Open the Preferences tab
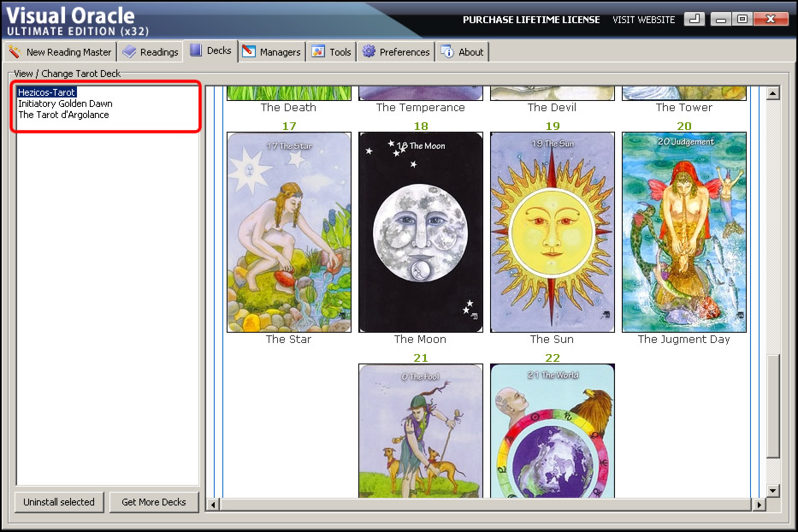This screenshot has width=798, height=532. (x=396, y=52)
